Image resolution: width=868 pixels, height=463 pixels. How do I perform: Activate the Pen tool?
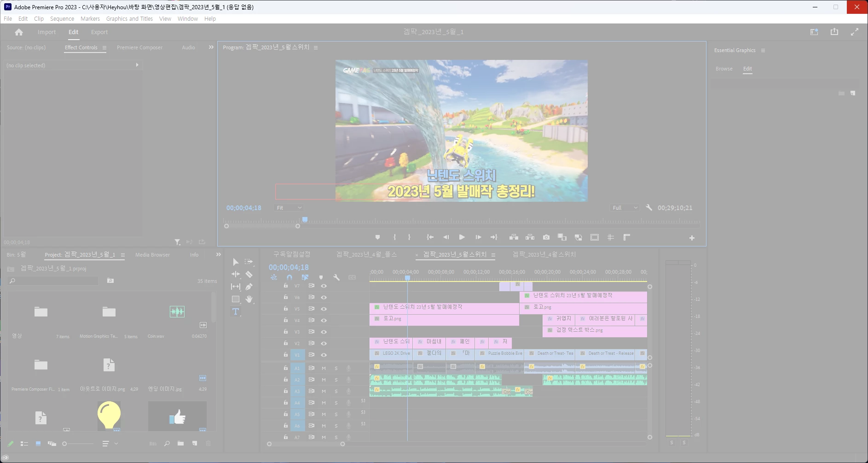click(249, 287)
